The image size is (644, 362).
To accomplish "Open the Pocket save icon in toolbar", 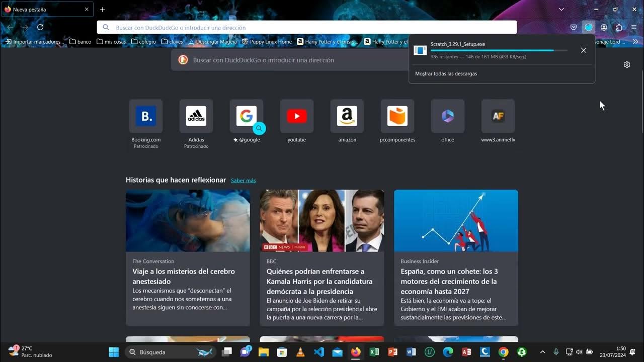I will pos(574,27).
